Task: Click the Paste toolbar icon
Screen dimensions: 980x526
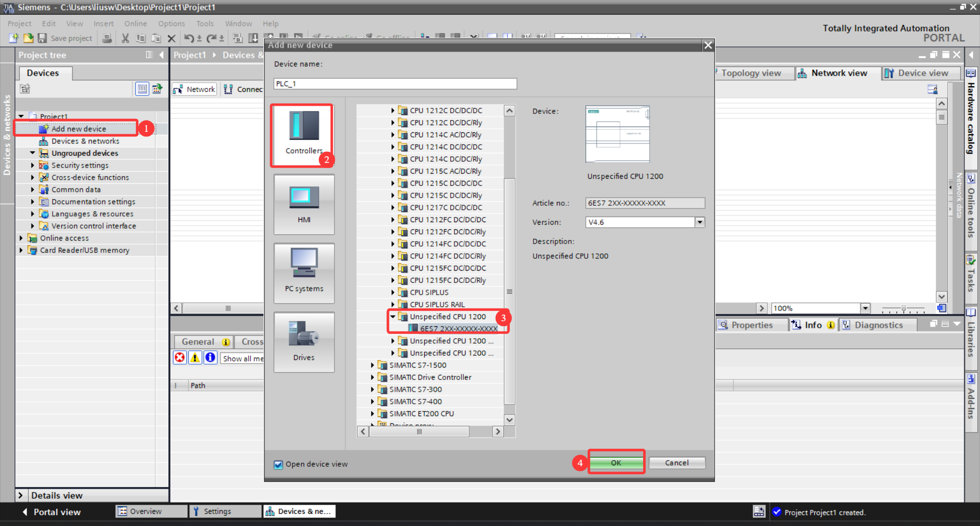Action: pos(156,38)
